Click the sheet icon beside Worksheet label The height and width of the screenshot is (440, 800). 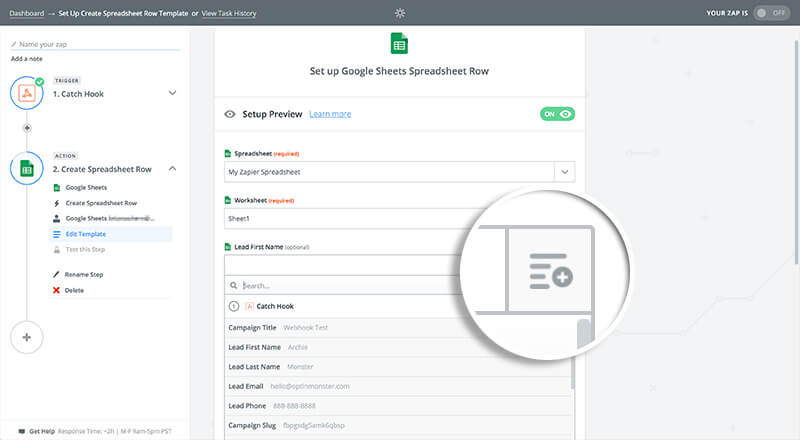click(228, 200)
